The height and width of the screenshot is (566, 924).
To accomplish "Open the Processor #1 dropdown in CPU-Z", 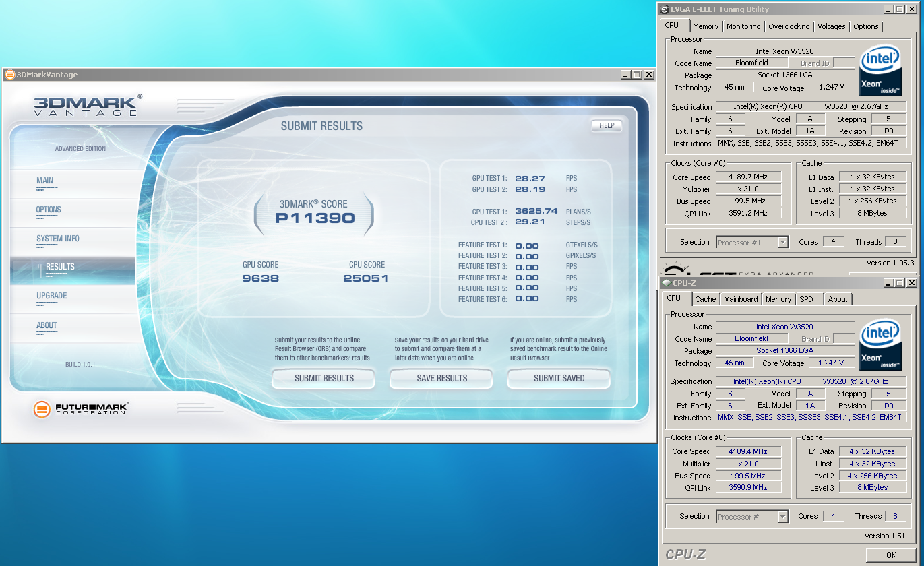I will (x=752, y=517).
